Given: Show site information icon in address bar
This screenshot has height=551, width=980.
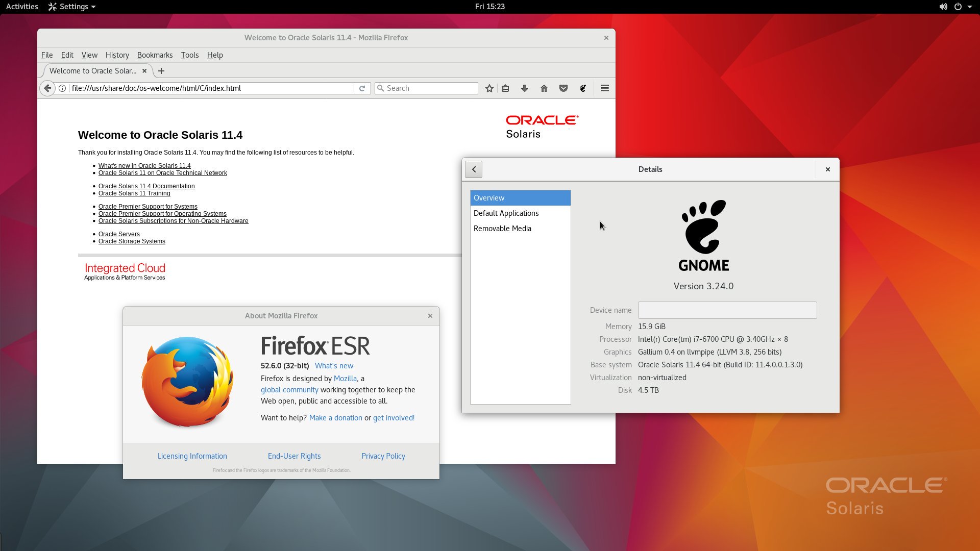Looking at the screenshot, I should (62, 88).
